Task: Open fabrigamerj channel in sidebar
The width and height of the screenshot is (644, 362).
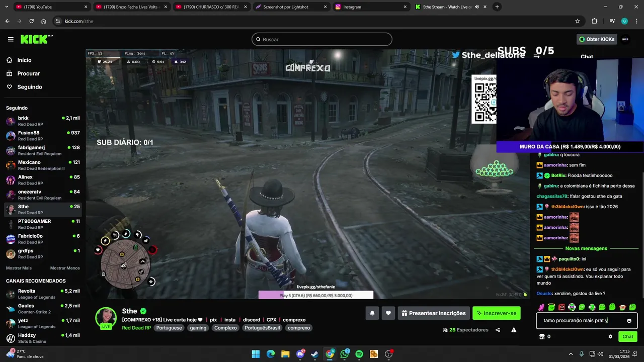Action: (43, 150)
